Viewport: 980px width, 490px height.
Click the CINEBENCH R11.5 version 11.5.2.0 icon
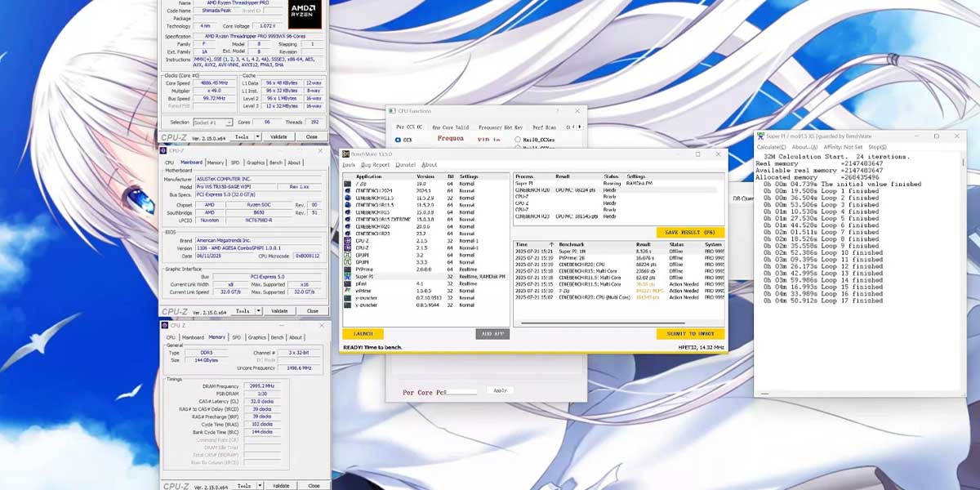(348, 205)
